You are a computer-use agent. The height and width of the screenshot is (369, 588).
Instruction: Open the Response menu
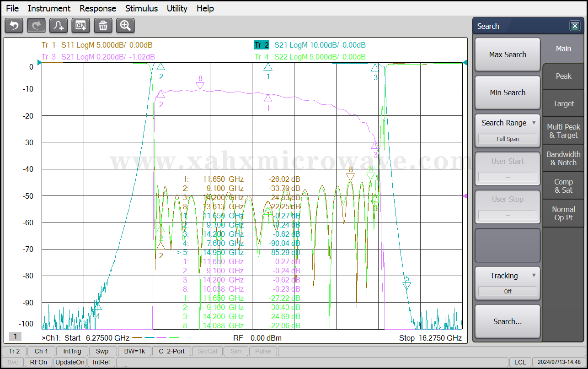tap(98, 8)
